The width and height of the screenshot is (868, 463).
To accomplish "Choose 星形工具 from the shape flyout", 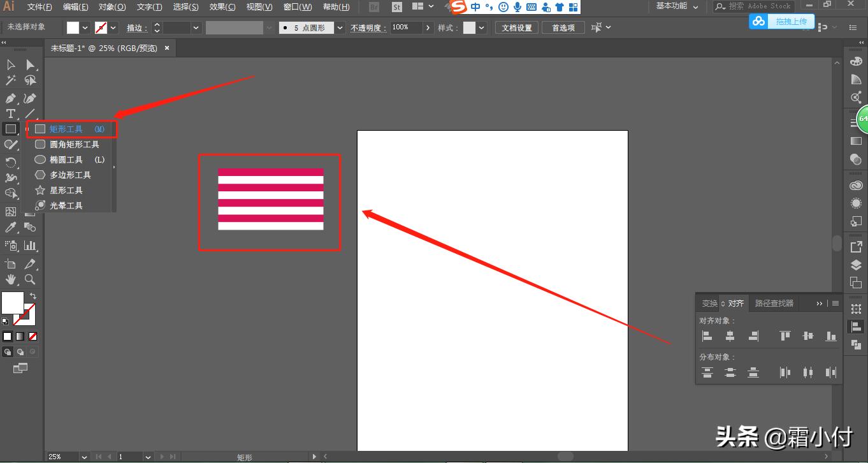I will coord(66,190).
